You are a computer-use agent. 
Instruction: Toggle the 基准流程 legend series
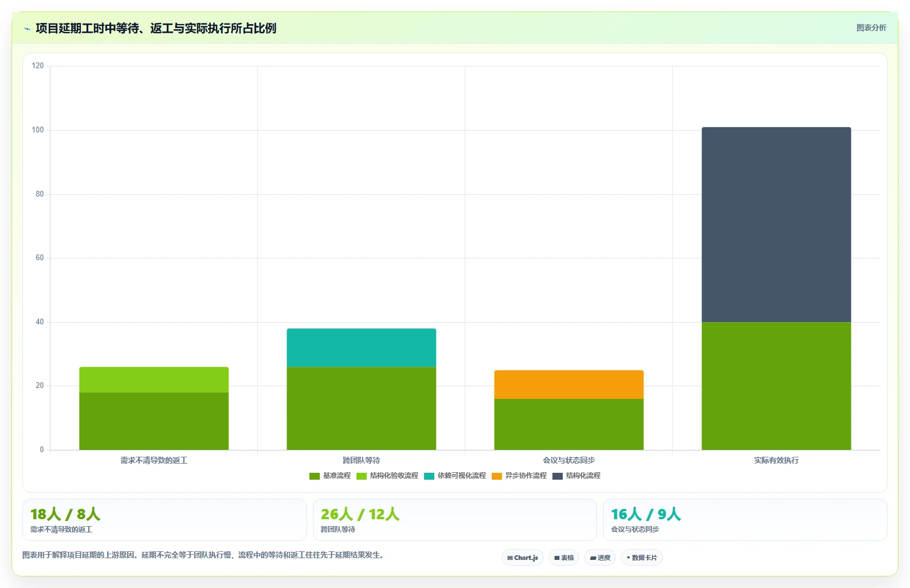coord(330,476)
